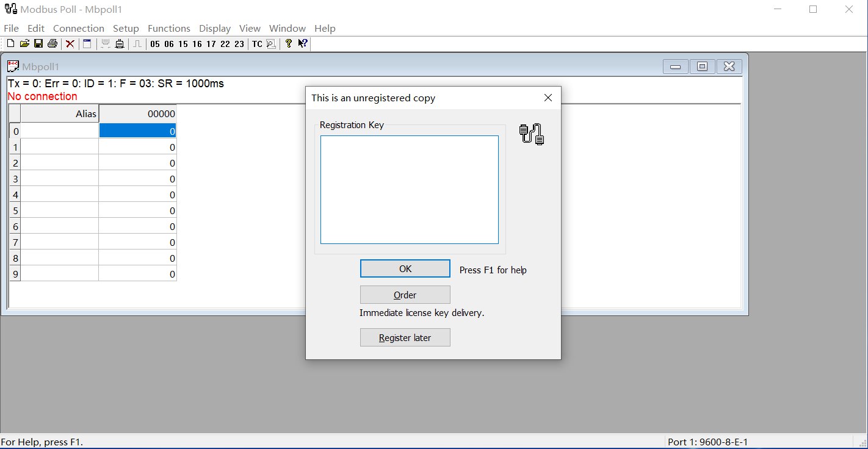
Task: Open the Edit menu
Action: click(36, 28)
